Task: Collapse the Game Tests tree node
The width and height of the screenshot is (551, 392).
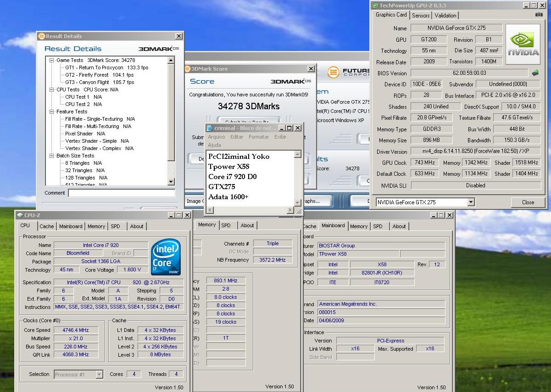Action: click(x=52, y=60)
